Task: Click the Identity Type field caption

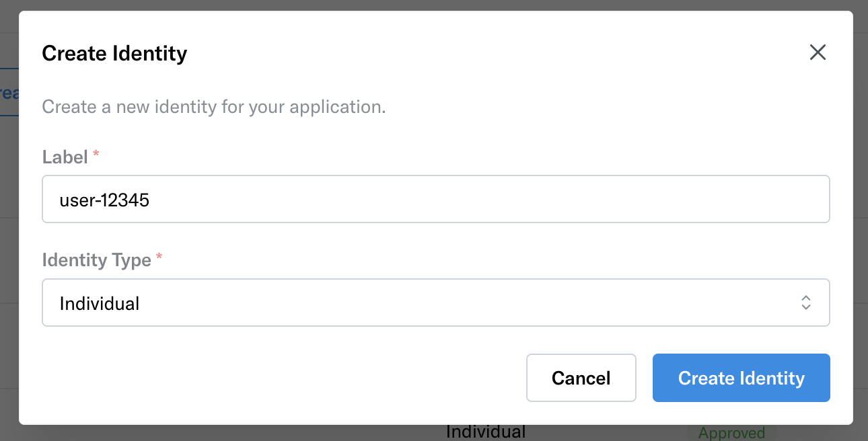Action: pyautogui.click(x=96, y=260)
